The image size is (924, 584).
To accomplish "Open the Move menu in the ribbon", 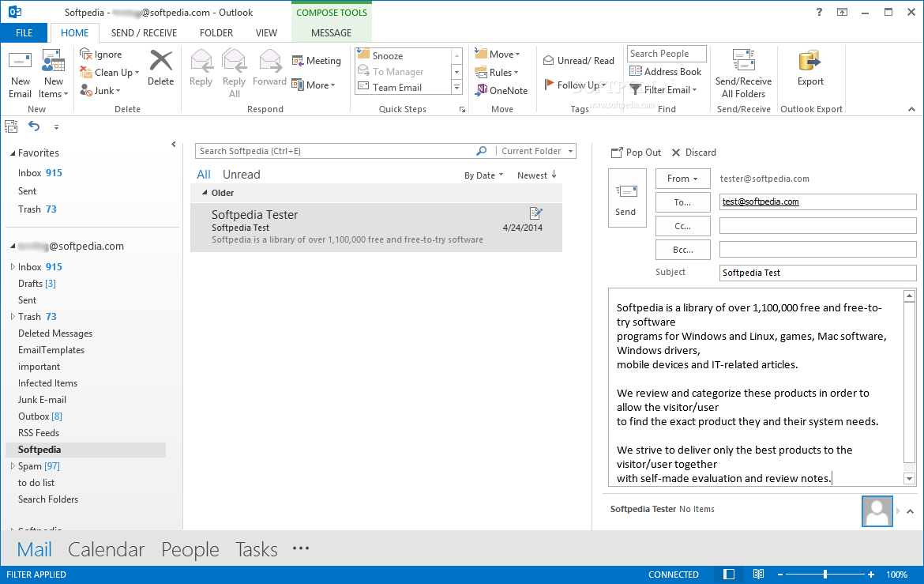I will 498,55.
